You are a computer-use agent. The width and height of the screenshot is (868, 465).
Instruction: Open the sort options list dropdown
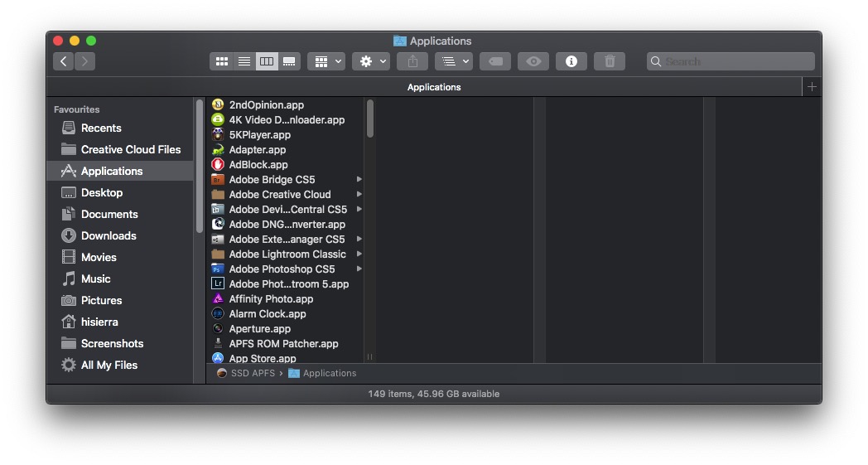point(454,61)
